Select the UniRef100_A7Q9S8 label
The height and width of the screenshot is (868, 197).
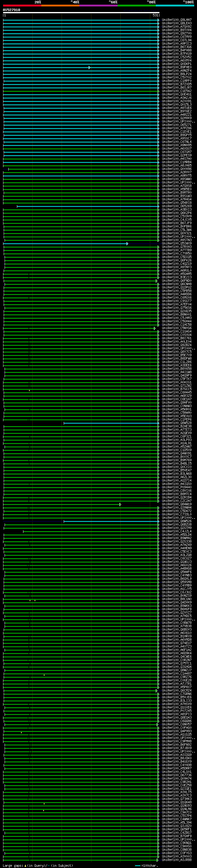[x=177, y=186]
